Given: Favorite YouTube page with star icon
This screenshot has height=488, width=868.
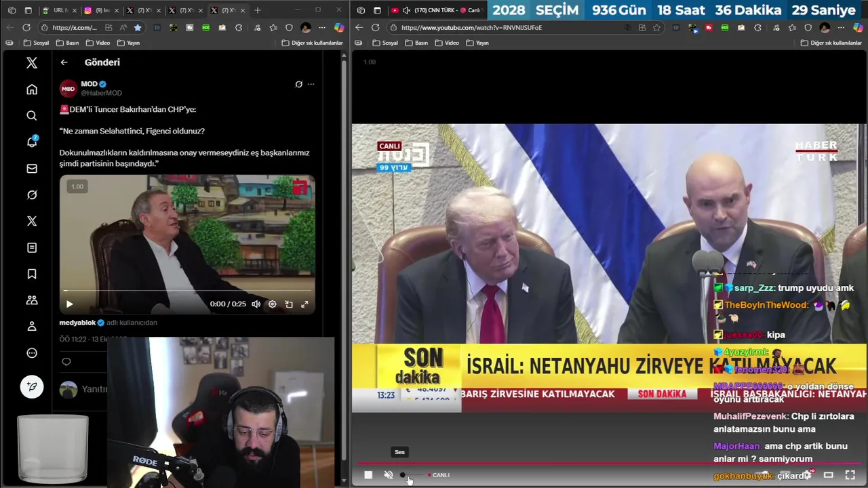Looking at the screenshot, I should coord(656,28).
